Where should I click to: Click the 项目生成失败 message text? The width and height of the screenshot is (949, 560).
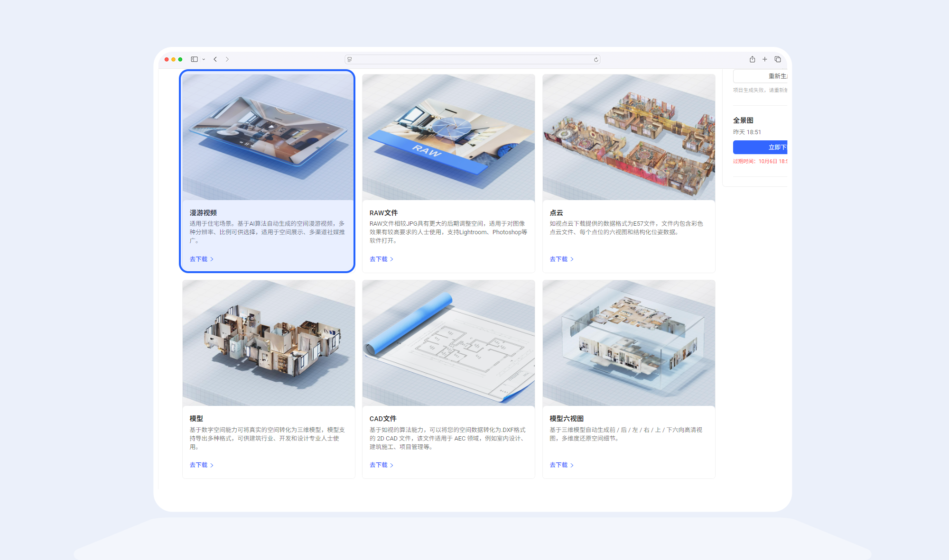(760, 90)
